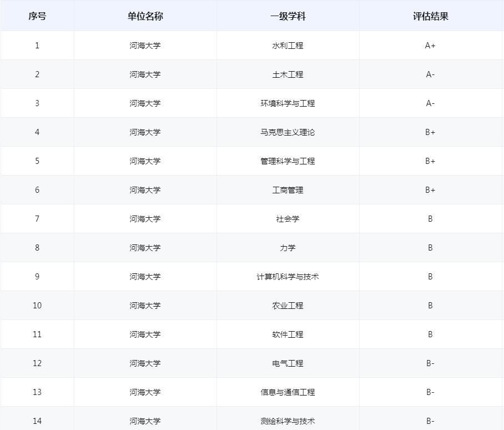Select the 社会学 cell
Screen dimensions: 504x430
point(288,219)
